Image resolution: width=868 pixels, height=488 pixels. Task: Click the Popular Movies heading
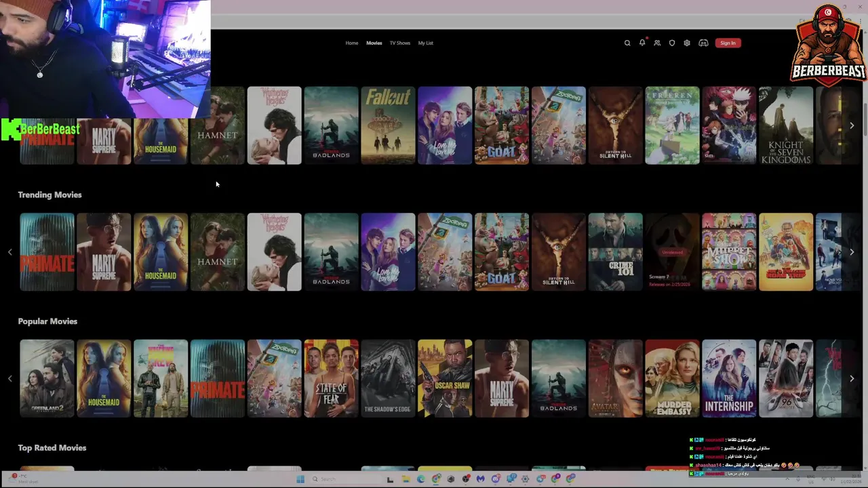tap(47, 321)
